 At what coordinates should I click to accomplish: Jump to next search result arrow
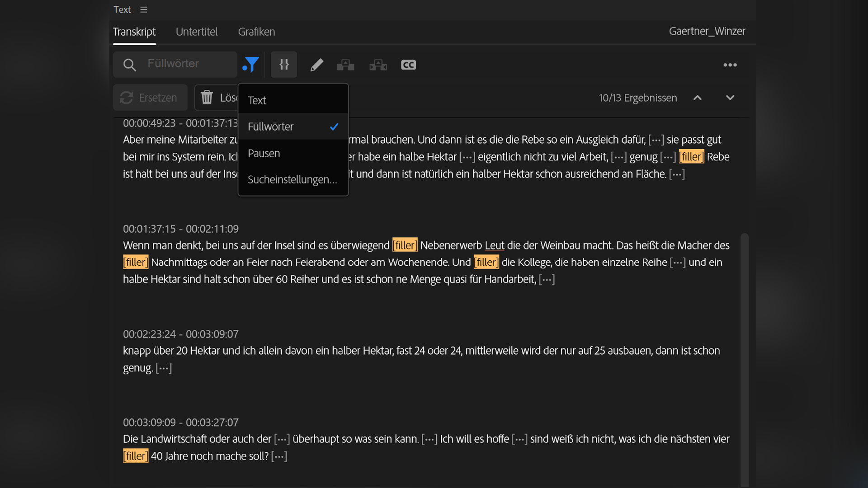coord(730,98)
